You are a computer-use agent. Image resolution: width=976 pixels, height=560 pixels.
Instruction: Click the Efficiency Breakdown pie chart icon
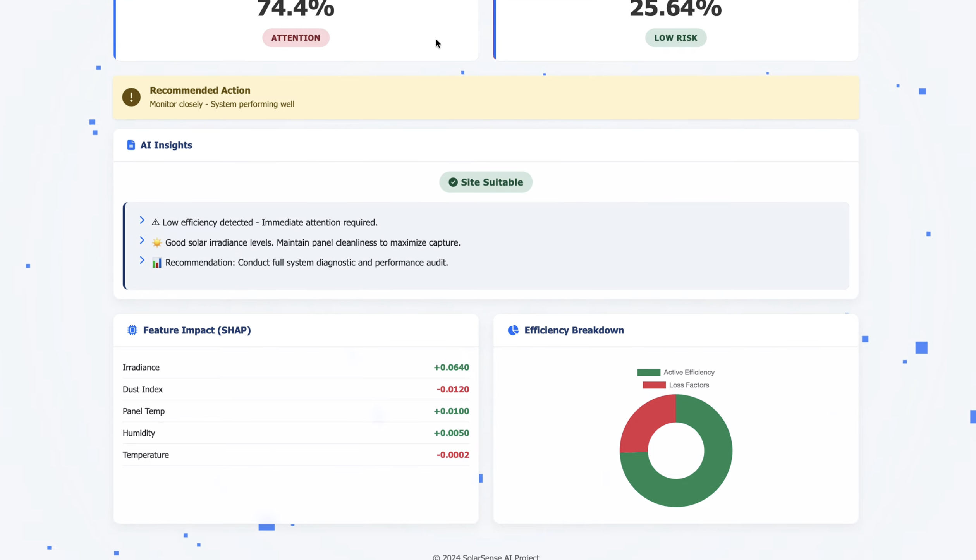pos(513,330)
